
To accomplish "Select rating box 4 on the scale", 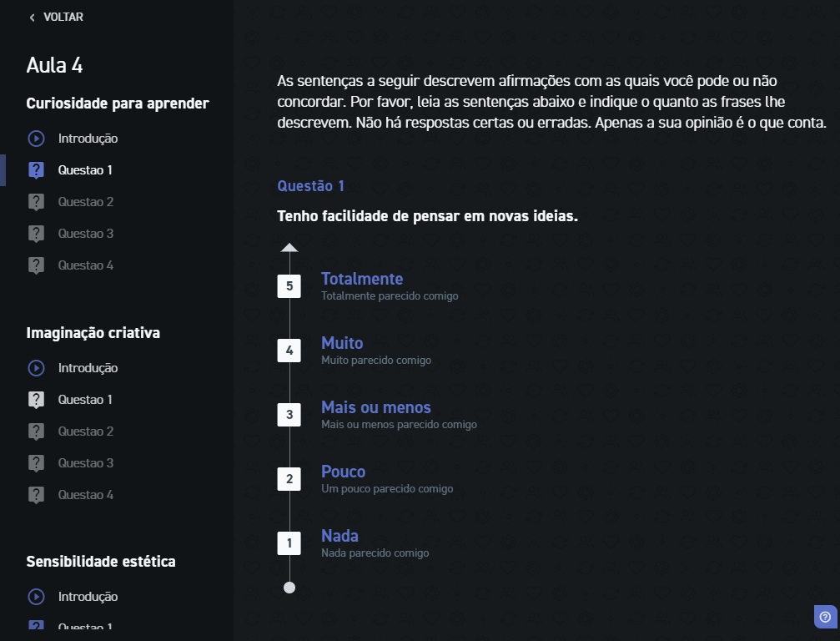I will tap(289, 351).
